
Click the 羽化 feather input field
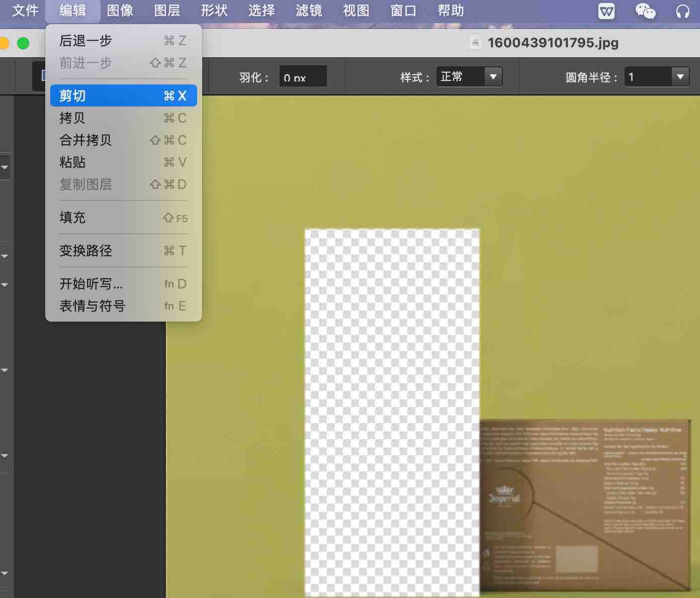[303, 76]
